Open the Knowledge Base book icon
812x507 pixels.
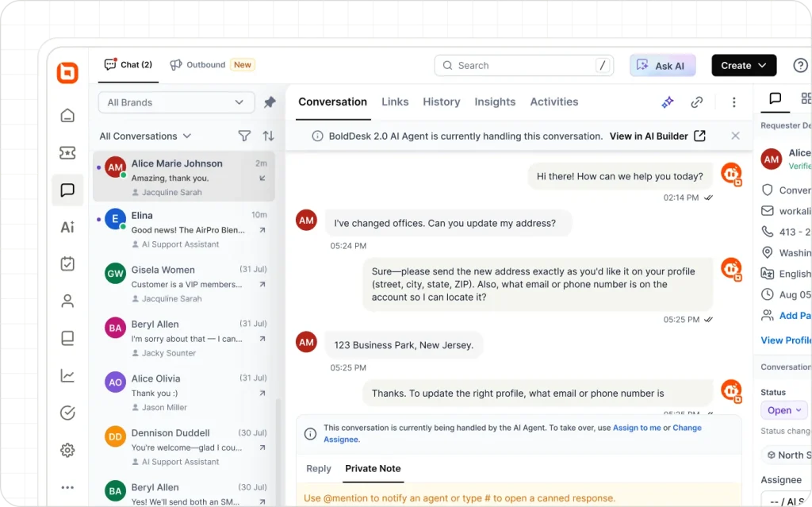tap(67, 338)
